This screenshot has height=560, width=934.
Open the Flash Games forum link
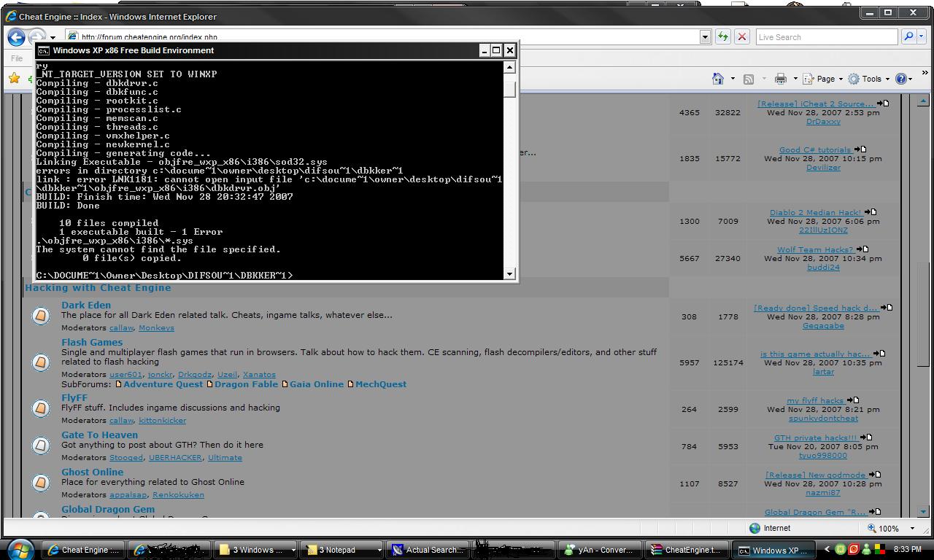[x=92, y=342]
